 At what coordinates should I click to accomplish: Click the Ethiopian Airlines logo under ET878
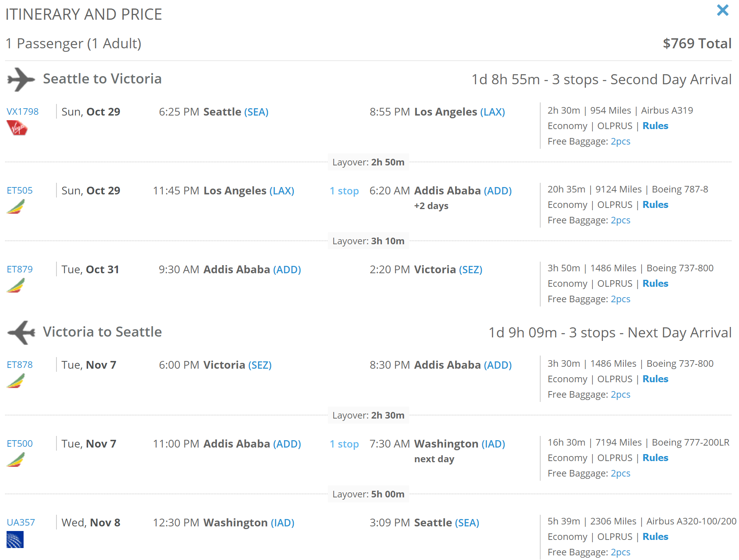pyautogui.click(x=16, y=381)
